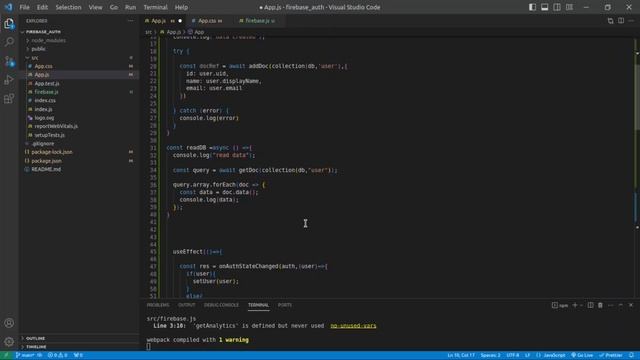Viewport: 640px width, 360px height.
Task: Click the Go Live status bar button
Action: pos(582,356)
